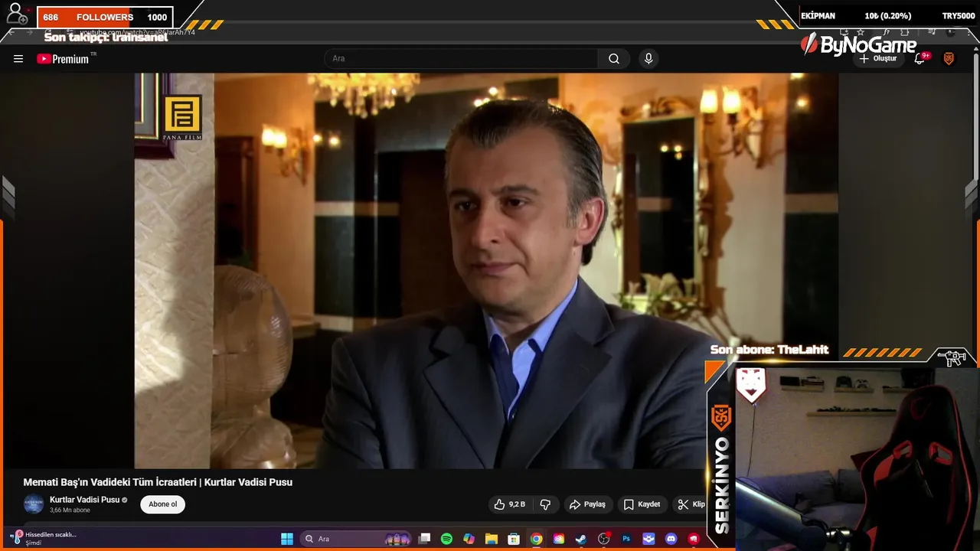
Task: Open the Kurtlar Vadisi Pusu channel name link
Action: 84,500
